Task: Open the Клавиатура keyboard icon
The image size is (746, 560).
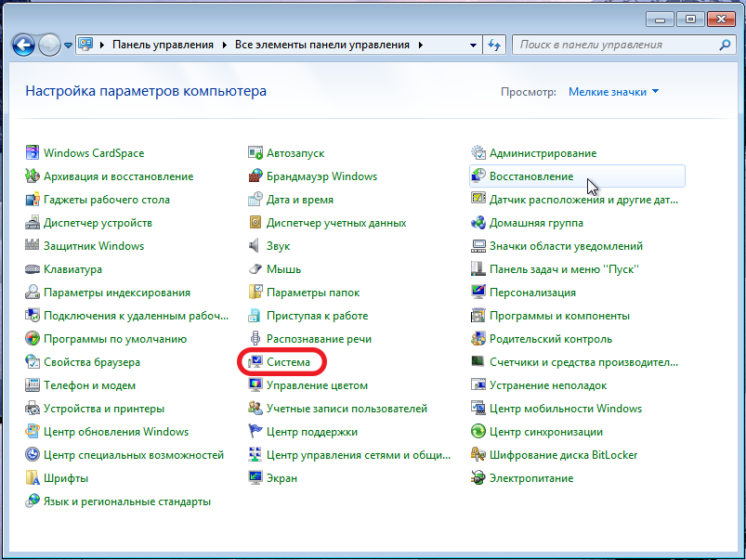Action: (x=33, y=269)
